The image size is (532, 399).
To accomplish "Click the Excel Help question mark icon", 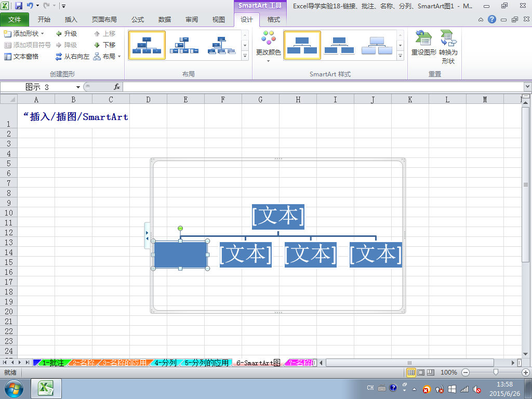I will coord(492,19).
